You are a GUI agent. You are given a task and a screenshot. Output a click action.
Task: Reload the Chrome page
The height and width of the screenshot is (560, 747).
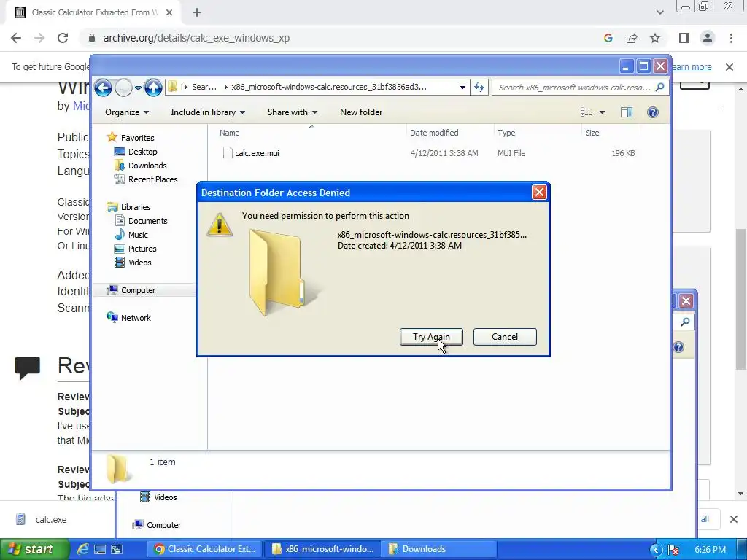coord(63,38)
